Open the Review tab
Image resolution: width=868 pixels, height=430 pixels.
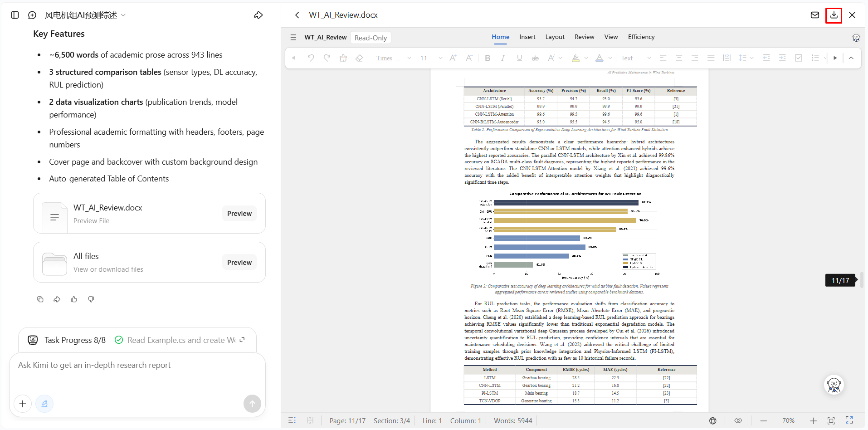click(x=584, y=37)
